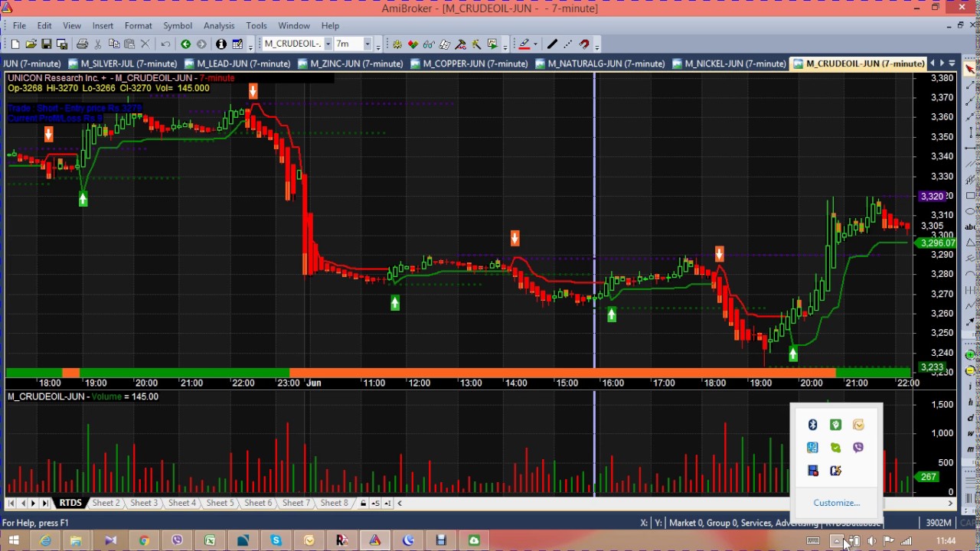The image size is (980, 551).
Task: Click the 3,296.07 price label
Action: pyautogui.click(x=938, y=243)
